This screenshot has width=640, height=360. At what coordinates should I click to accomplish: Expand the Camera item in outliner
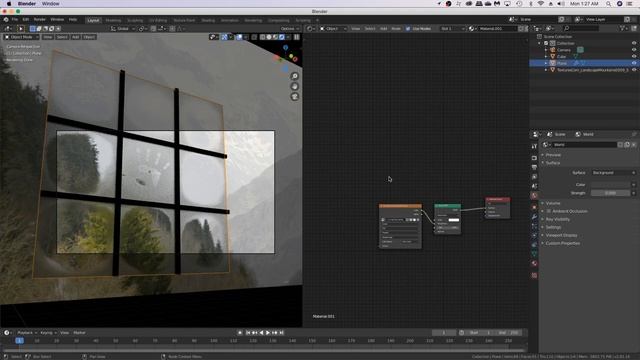(546, 50)
